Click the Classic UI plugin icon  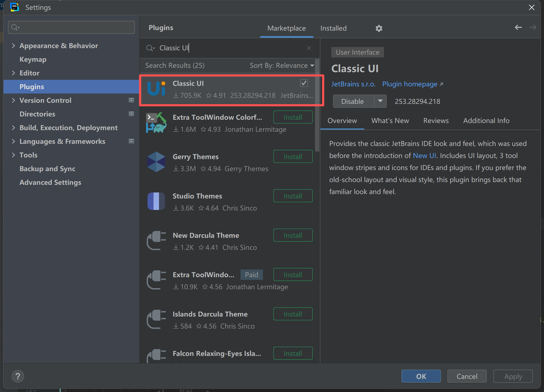coord(156,89)
